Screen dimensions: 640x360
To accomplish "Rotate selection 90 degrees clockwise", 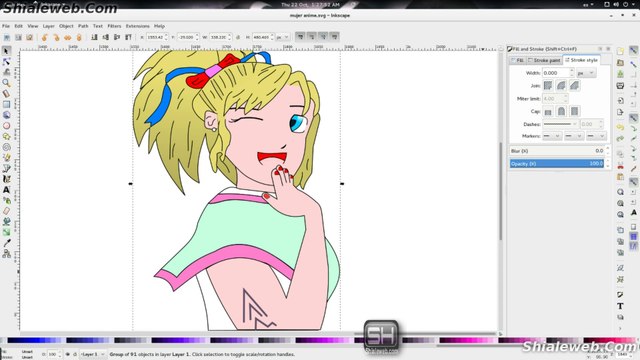I will coord(56,37).
